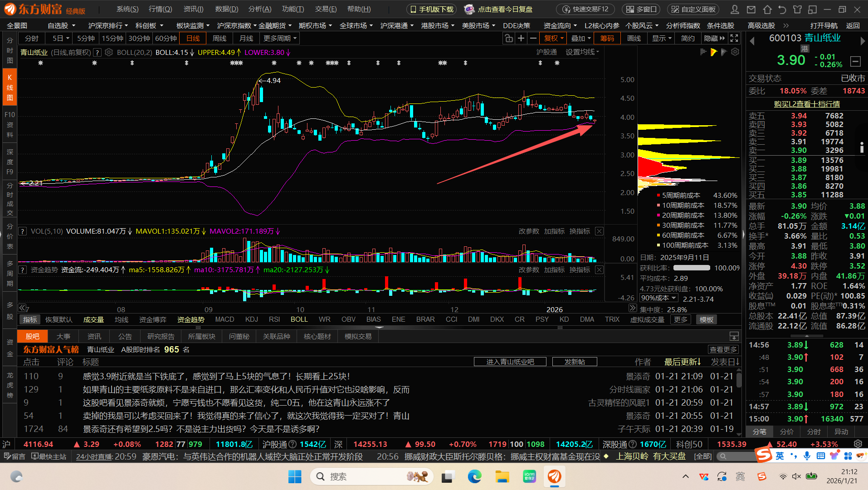Viewport: 868px width, 490px height.
Task: Open the 90%成本 dropdown
Action: pyautogui.click(x=658, y=298)
